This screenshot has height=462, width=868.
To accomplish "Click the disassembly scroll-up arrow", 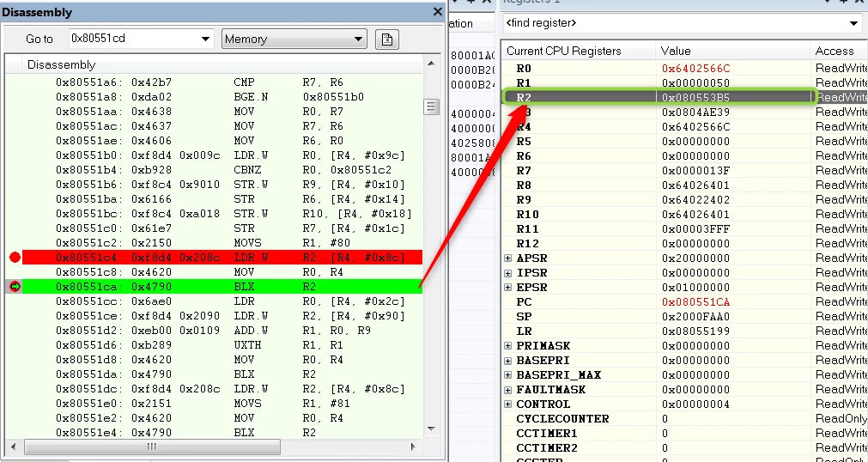I will pos(431,64).
